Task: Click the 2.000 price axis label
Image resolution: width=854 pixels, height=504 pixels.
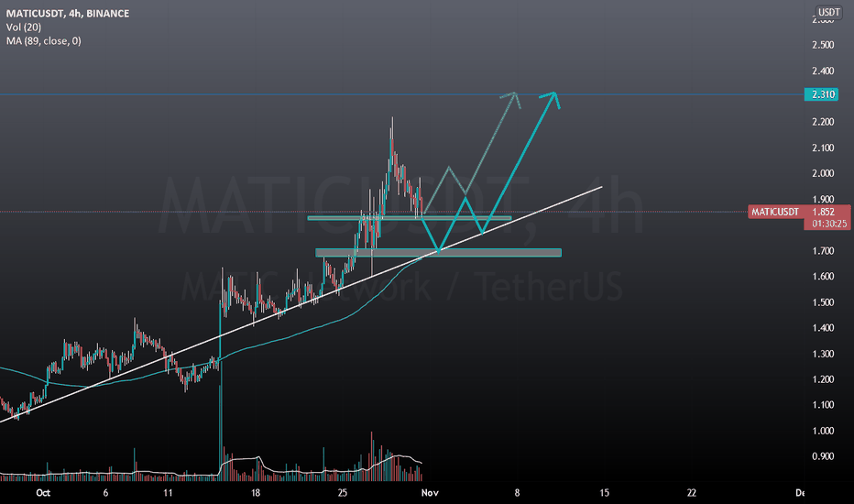Action: (823, 173)
